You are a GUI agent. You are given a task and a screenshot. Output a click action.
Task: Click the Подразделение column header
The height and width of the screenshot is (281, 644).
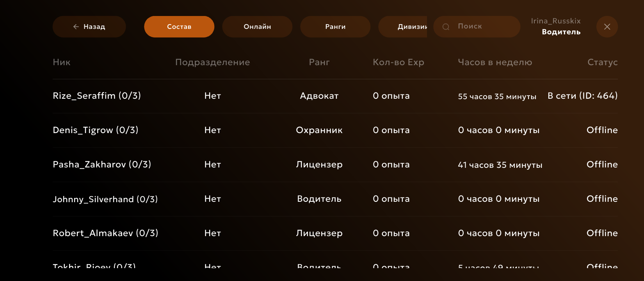point(212,62)
